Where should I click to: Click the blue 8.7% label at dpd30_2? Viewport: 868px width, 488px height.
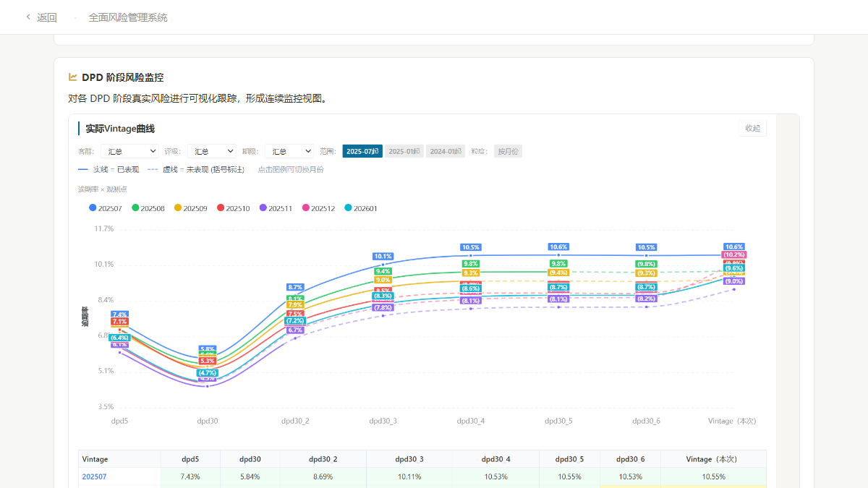tap(295, 287)
